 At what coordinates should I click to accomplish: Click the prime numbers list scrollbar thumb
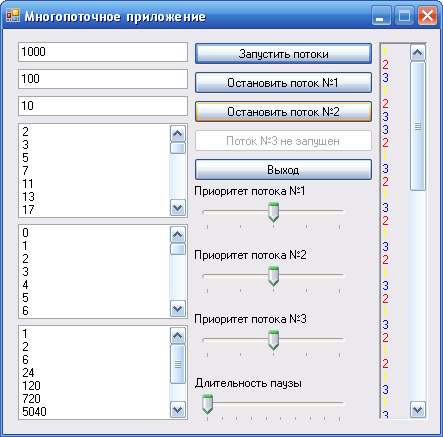point(178,148)
